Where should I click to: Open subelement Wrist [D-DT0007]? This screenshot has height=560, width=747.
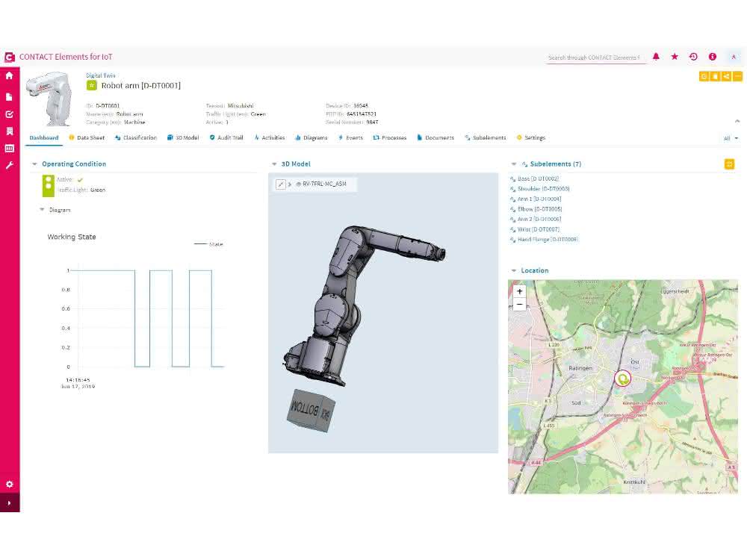pos(539,229)
